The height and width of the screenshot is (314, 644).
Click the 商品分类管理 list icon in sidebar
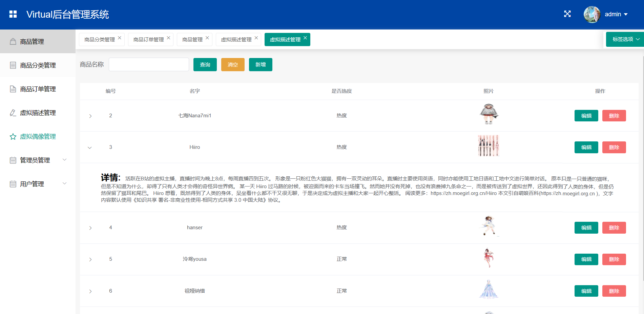point(13,65)
